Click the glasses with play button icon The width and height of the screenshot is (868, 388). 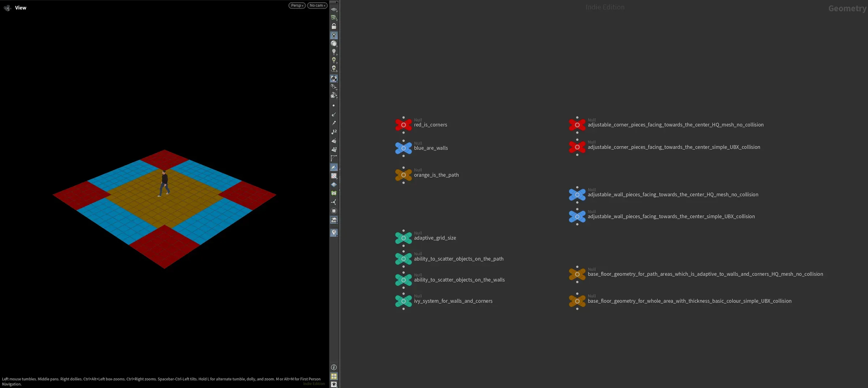click(334, 96)
